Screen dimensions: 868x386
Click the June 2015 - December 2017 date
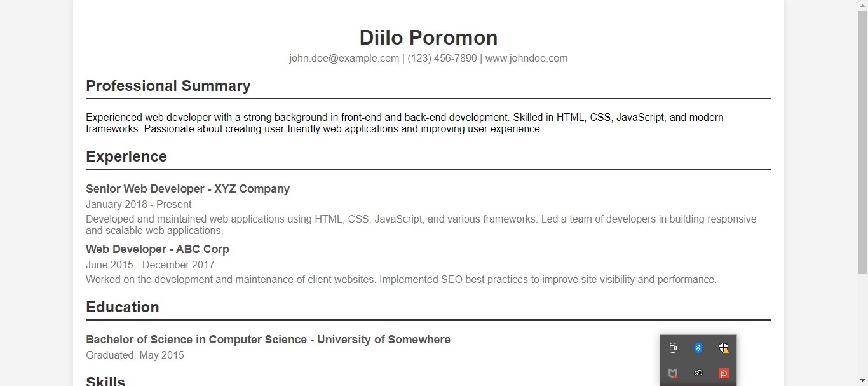150,265
